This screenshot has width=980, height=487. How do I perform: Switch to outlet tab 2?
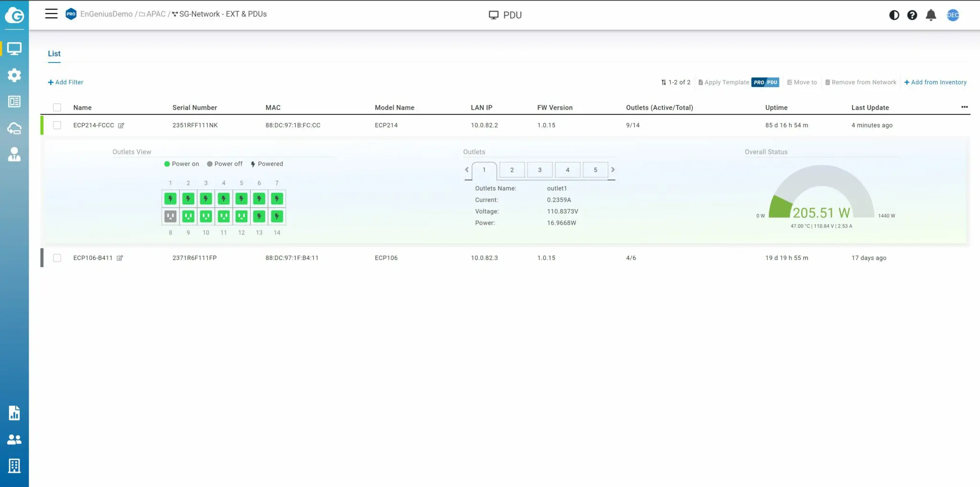click(x=512, y=170)
